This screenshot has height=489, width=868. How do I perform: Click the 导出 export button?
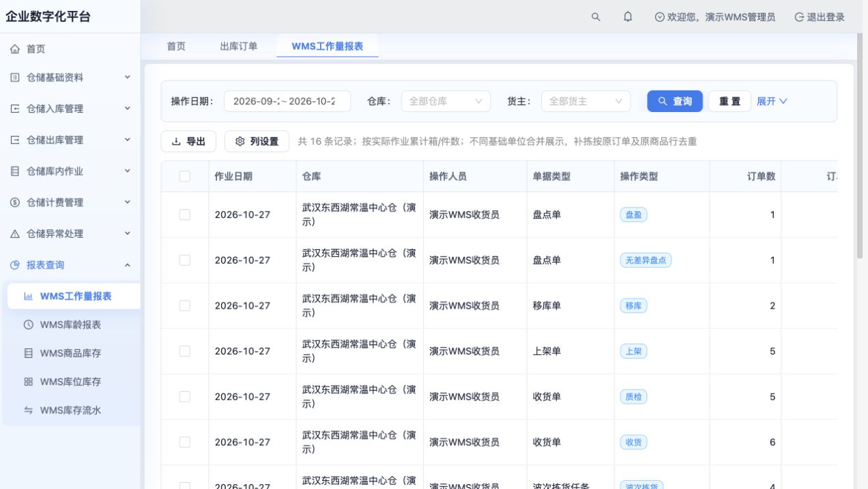[188, 141]
